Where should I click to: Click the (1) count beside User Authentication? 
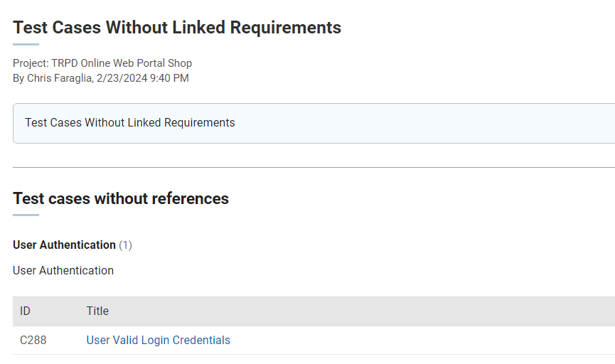(x=125, y=245)
